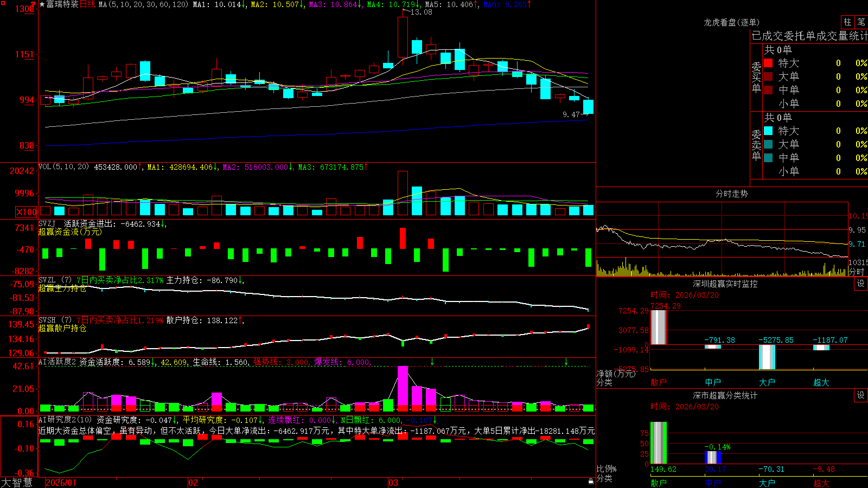
Task: Click the lock icon at chart bottom-right
Action: click(x=591, y=481)
